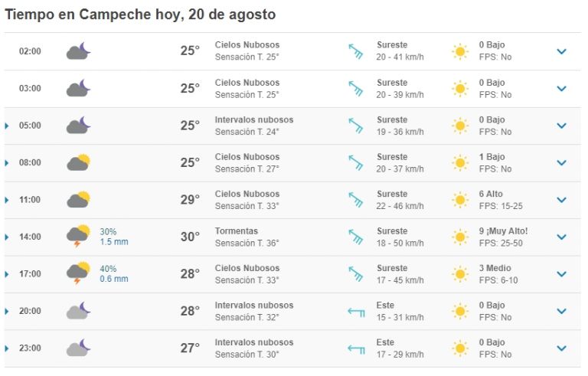The width and height of the screenshot is (588, 376).
Task: Click the UV sun icon at 11:00
Action: [x=459, y=200]
